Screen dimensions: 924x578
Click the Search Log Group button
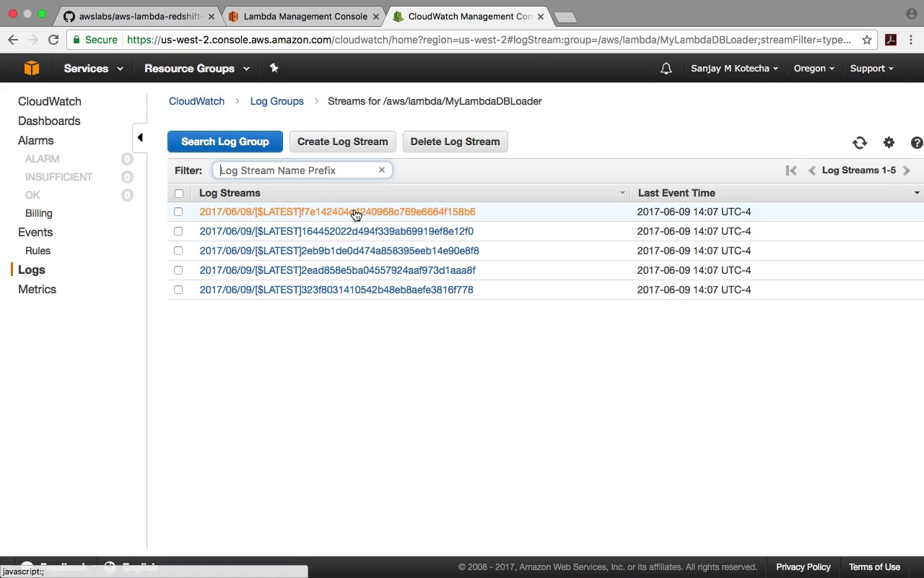tap(225, 142)
